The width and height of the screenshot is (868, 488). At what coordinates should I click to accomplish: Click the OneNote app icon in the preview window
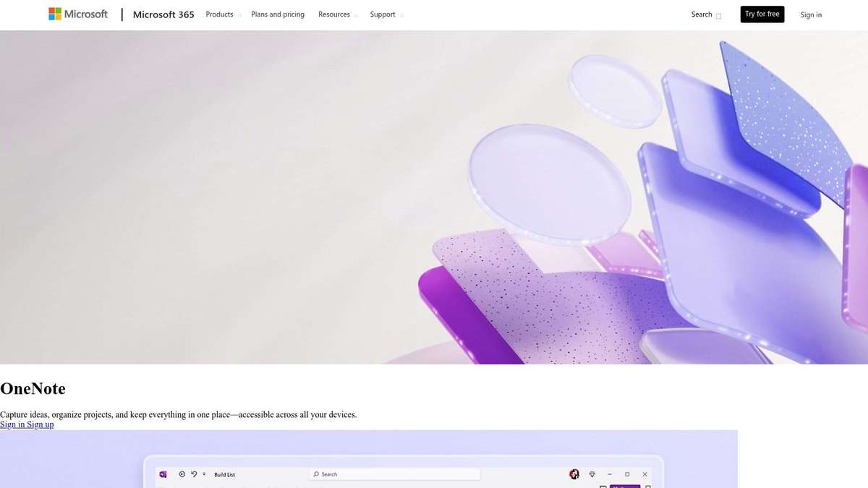click(163, 474)
